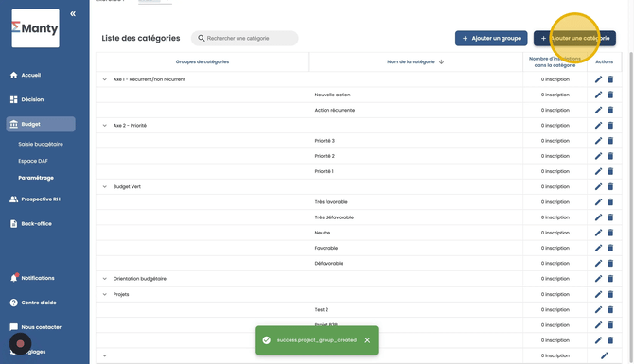The height and width of the screenshot is (364, 634).
Task: Delete Budget Vert group
Action: pos(610,187)
